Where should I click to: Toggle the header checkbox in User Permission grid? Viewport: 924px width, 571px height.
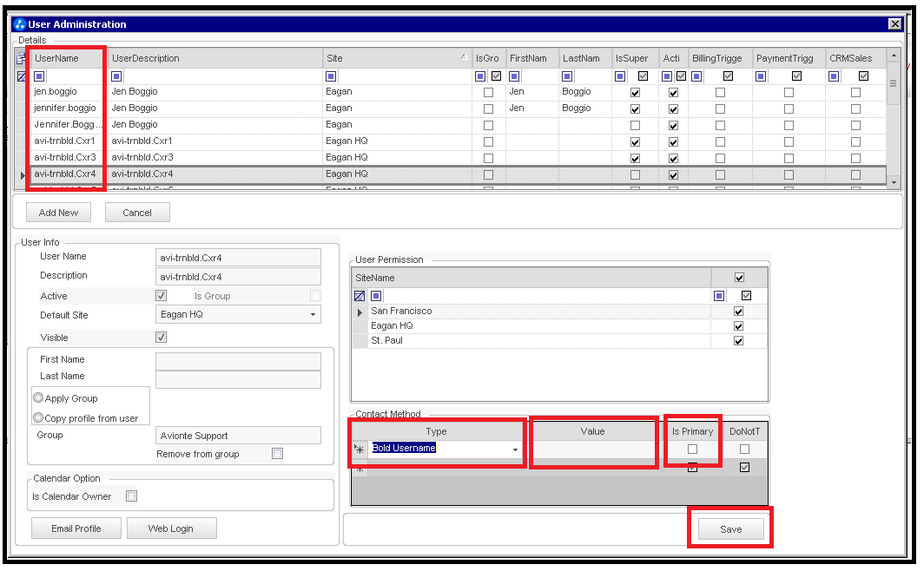(x=740, y=278)
